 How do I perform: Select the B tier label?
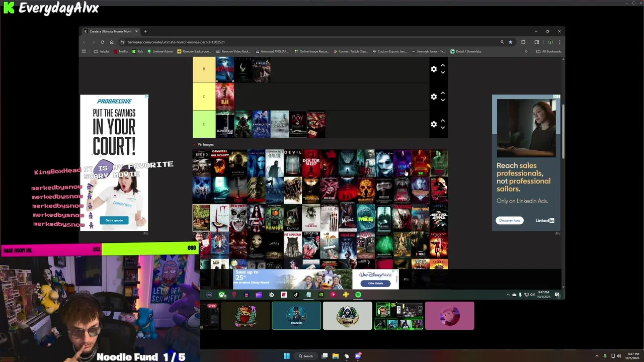point(204,69)
